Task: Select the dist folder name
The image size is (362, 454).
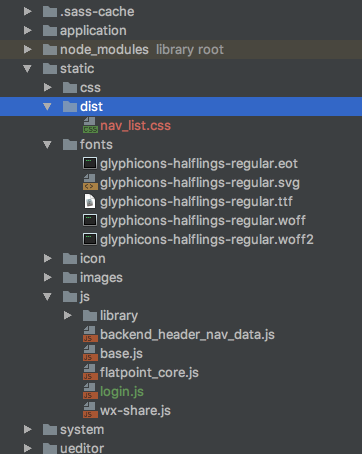Action: click(91, 107)
